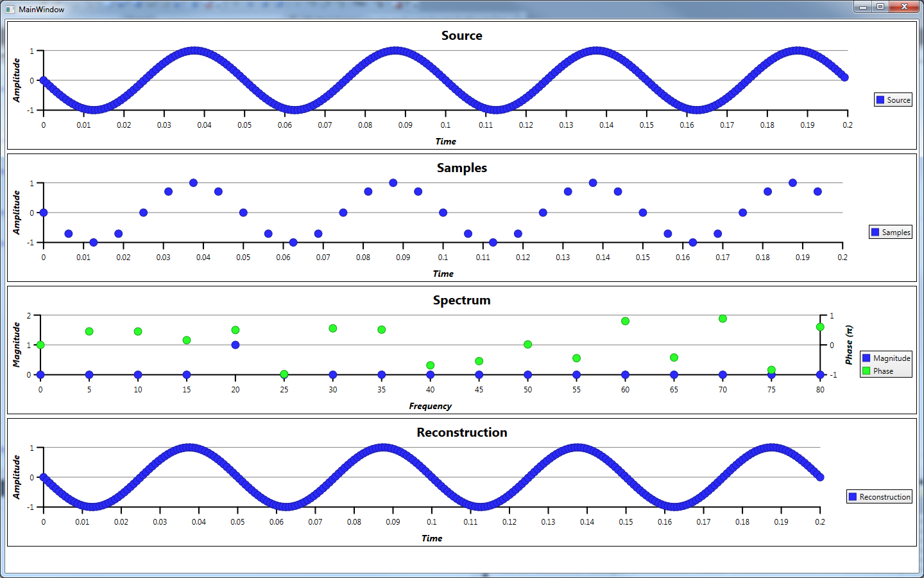Click the green Phase legend swatch
Image resolution: width=924 pixels, height=578 pixels.
866,371
